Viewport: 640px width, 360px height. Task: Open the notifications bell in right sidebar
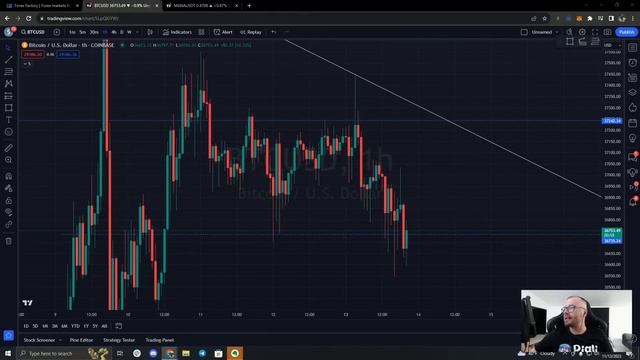632,202
